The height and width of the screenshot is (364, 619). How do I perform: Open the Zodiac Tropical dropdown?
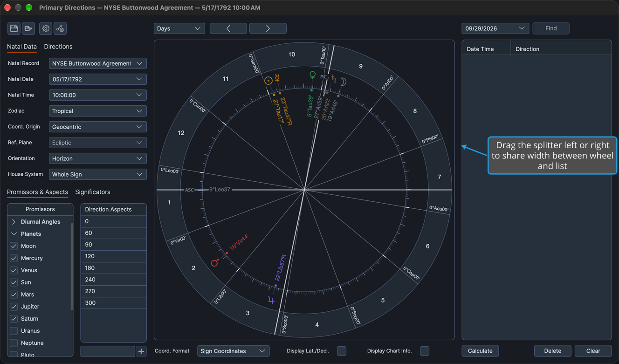pyautogui.click(x=98, y=111)
